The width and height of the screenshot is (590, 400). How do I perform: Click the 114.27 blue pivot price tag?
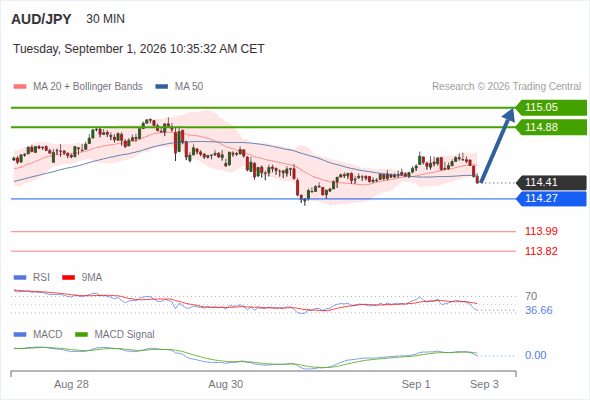(551, 199)
